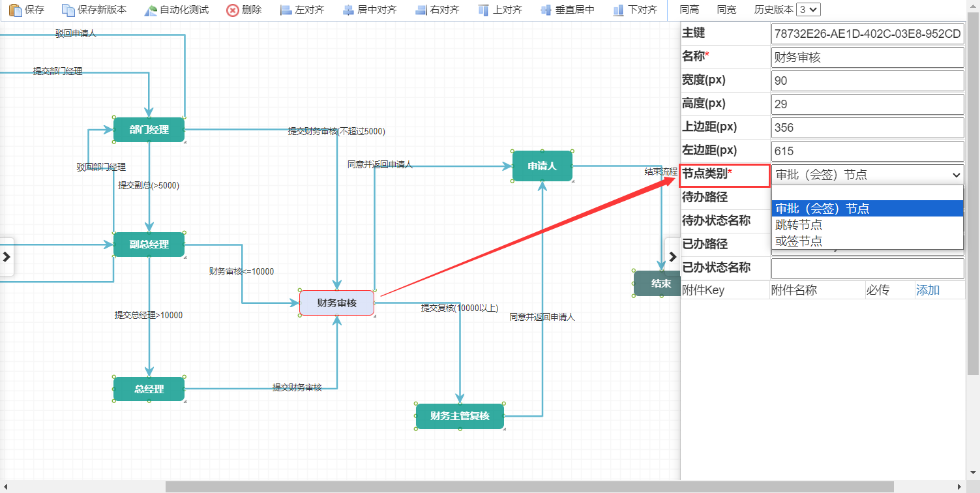Apply 右对齐 (Align Right) to nodes
Viewport: 980px width, 493px height.
pyautogui.click(x=437, y=9)
